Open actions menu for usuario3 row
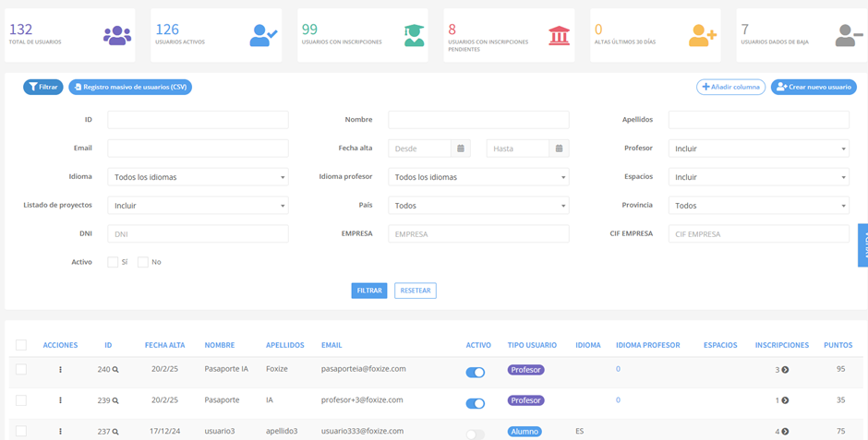 [x=60, y=431]
